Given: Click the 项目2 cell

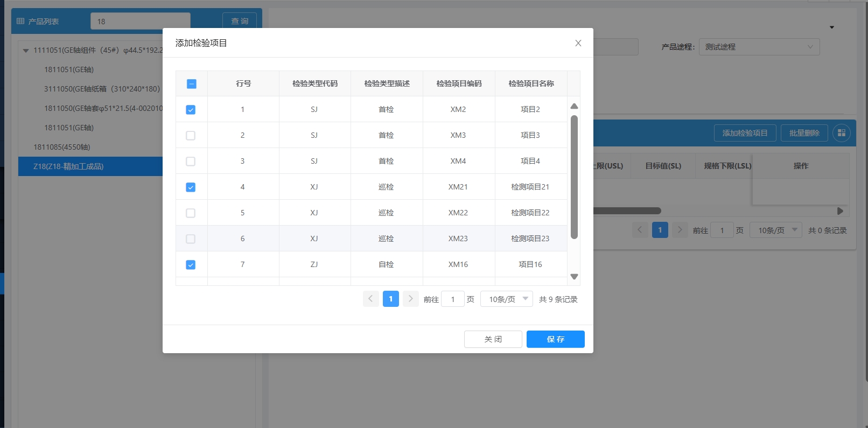Looking at the screenshot, I should (530, 109).
